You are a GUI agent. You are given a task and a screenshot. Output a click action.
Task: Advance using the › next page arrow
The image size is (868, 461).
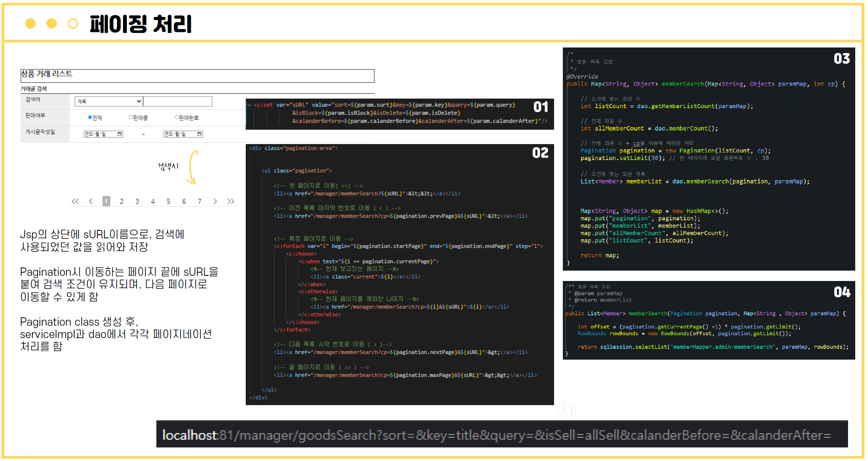click(x=215, y=202)
